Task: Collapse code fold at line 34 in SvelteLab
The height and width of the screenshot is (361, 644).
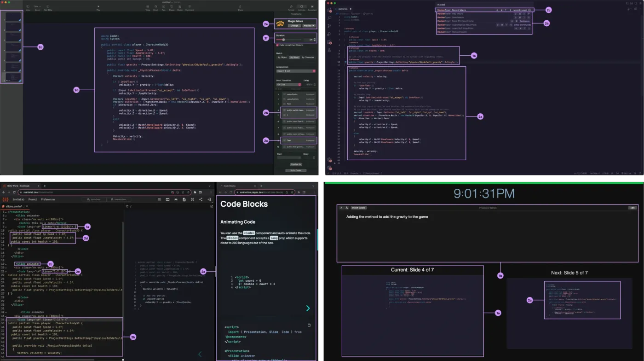Action: click(x=6, y=320)
